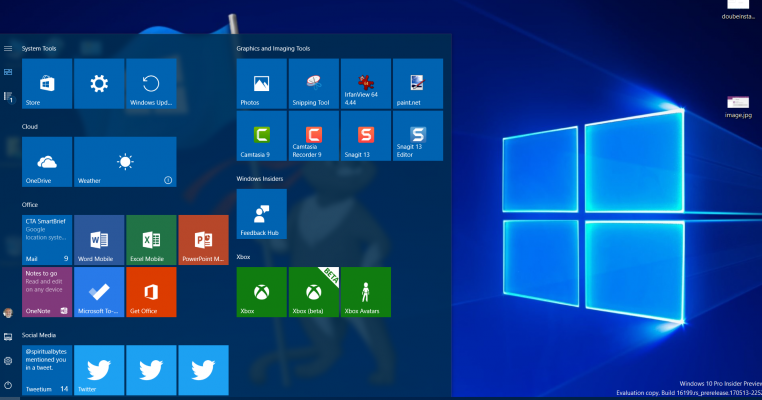Open Settings from the Start rail gear
This screenshot has height=400, width=762.
pyautogui.click(x=8, y=361)
